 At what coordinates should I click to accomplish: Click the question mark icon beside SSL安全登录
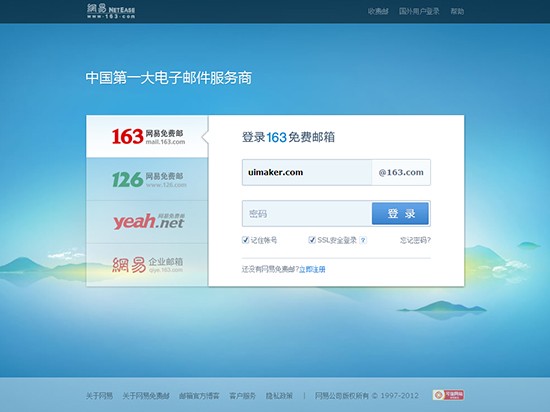coord(363,241)
